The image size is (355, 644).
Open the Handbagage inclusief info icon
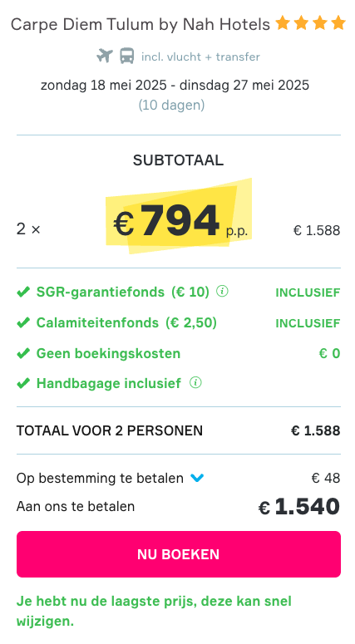pyautogui.click(x=195, y=383)
